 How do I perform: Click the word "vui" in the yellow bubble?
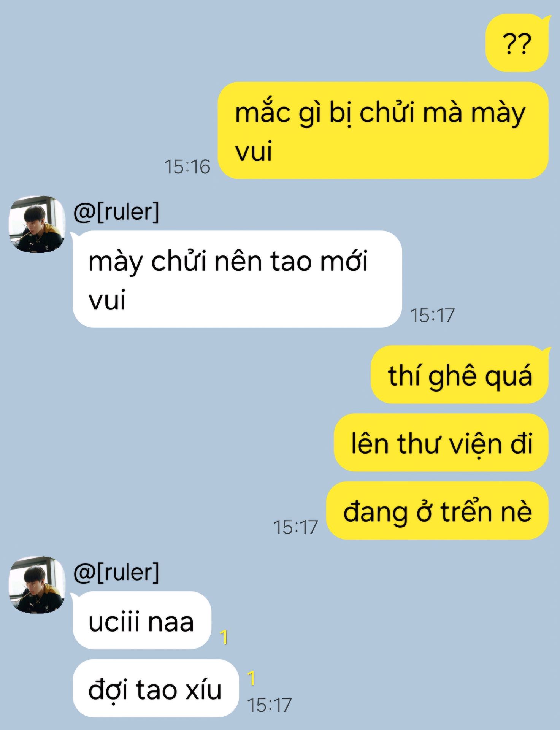(254, 151)
